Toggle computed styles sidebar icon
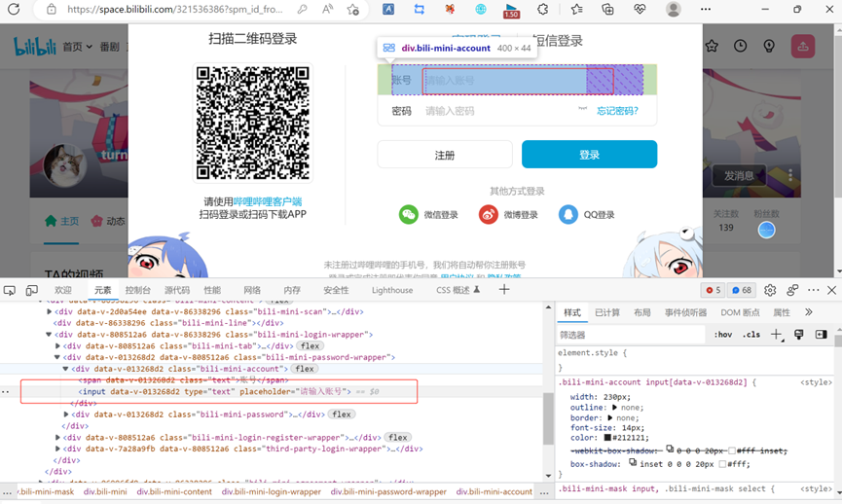Viewport: 842px width, 504px height. pyautogui.click(x=821, y=335)
